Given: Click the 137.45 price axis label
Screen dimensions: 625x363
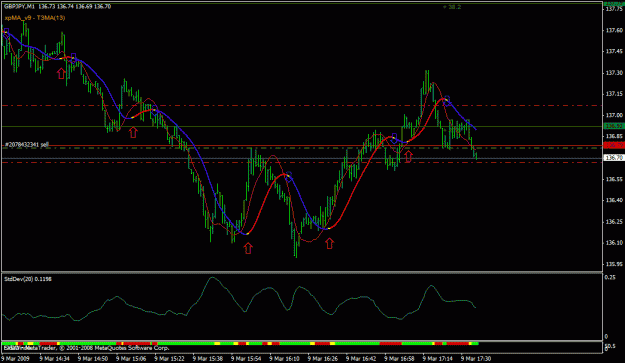Looking at the screenshot, I should [614, 51].
